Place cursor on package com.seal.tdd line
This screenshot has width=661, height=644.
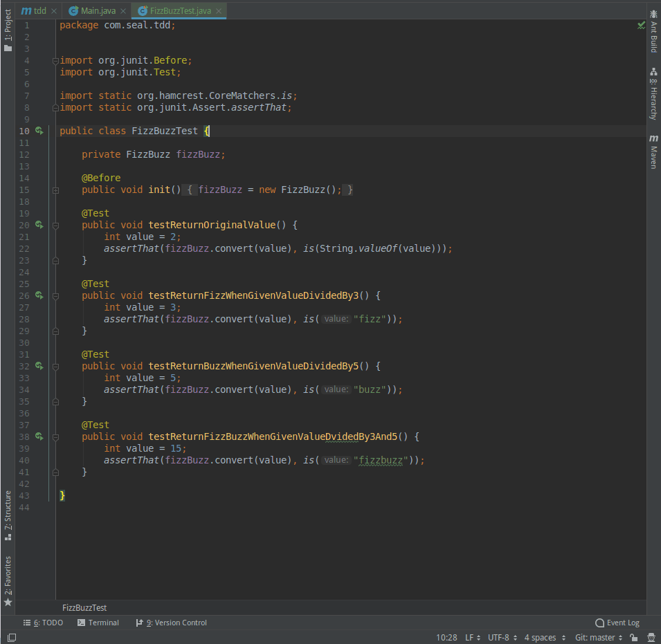click(117, 26)
